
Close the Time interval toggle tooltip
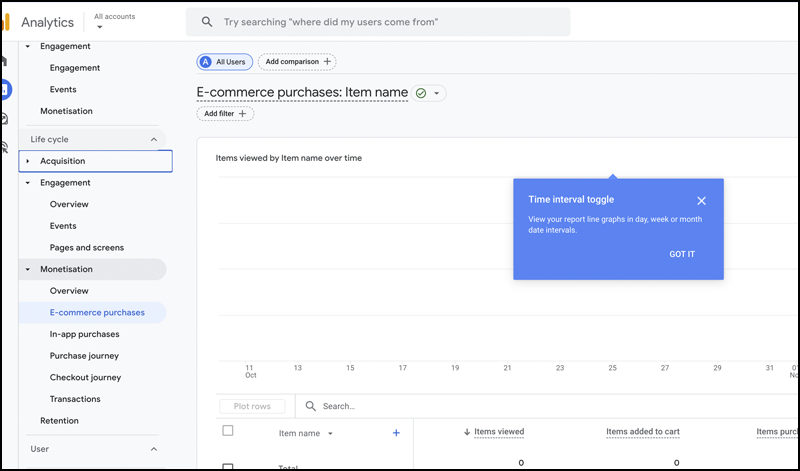(701, 200)
